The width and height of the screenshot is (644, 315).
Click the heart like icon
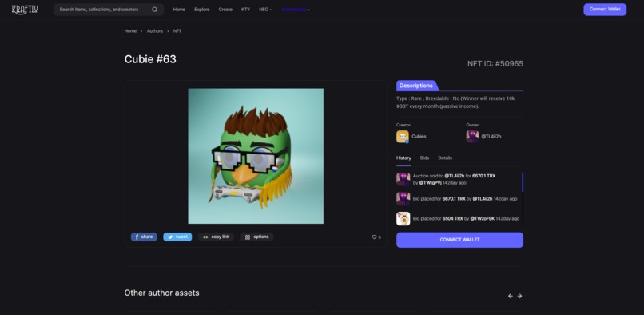click(x=374, y=237)
